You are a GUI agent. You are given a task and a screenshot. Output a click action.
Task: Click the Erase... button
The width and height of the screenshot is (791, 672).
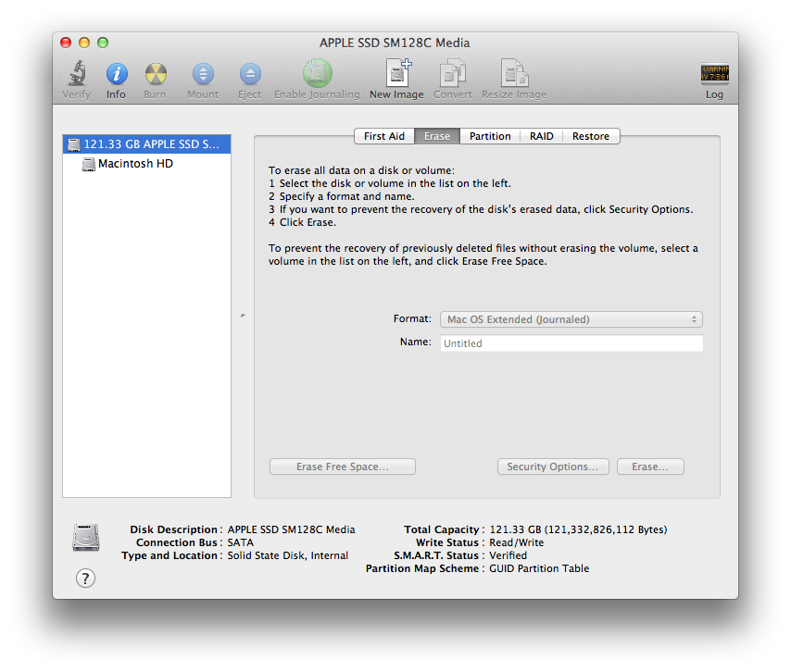pyautogui.click(x=650, y=467)
